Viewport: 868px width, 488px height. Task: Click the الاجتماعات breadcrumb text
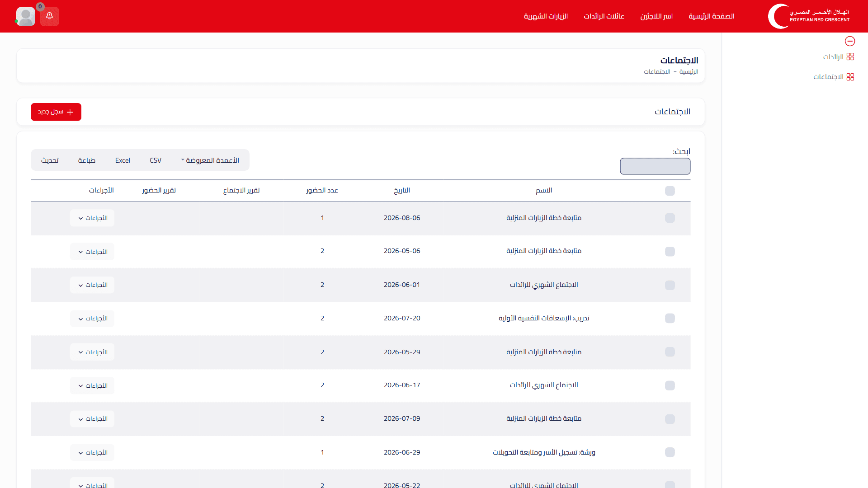pos(657,72)
